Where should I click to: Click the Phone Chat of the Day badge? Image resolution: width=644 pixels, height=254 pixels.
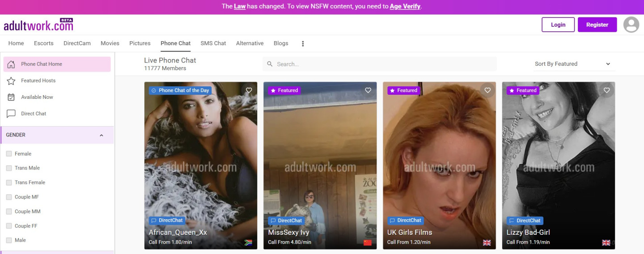pyautogui.click(x=180, y=90)
